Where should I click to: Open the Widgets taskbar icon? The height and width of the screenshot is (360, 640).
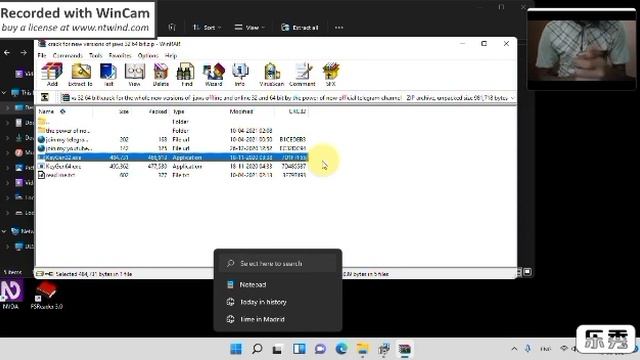click(299, 349)
